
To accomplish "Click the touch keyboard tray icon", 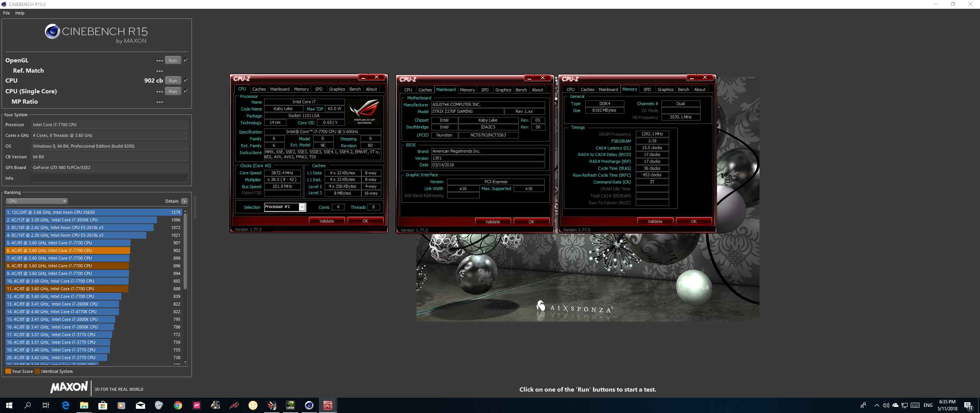I will [x=915, y=405].
